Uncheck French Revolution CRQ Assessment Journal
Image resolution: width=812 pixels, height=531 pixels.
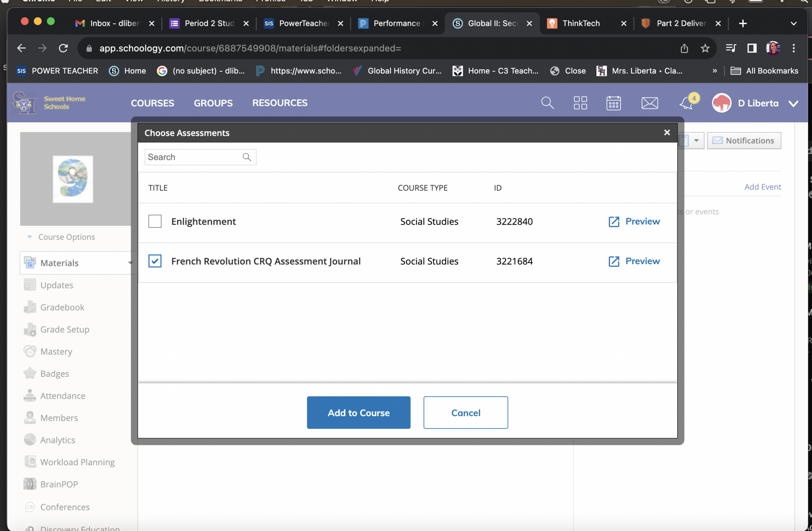(155, 261)
